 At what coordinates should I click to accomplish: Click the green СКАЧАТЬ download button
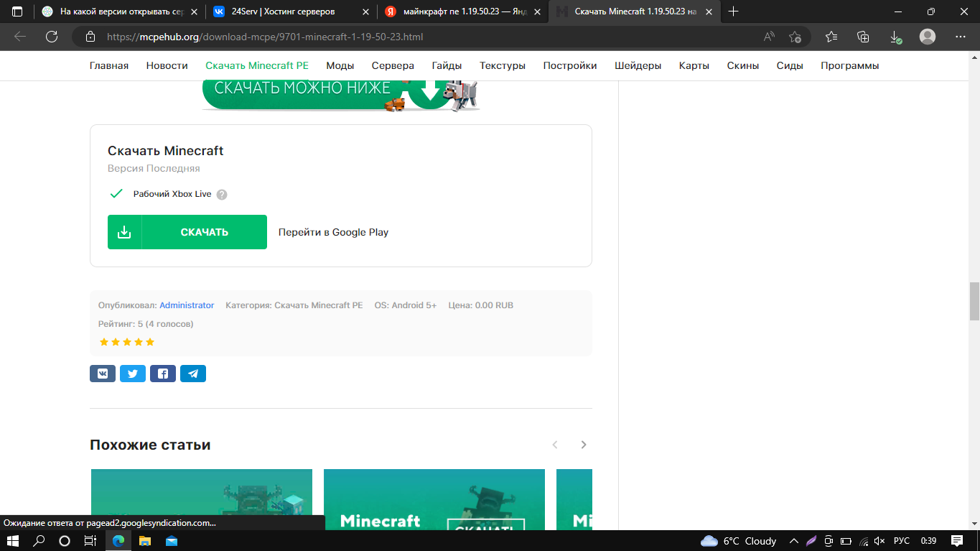tap(187, 232)
